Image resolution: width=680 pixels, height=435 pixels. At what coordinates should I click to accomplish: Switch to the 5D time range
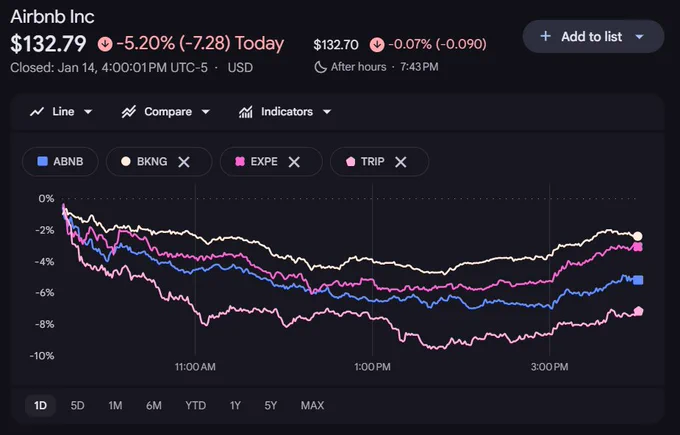coord(77,406)
